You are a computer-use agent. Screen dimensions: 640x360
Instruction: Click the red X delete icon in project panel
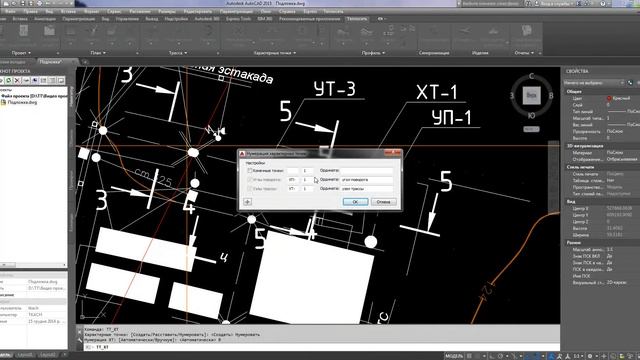pyautogui.click(x=17, y=80)
